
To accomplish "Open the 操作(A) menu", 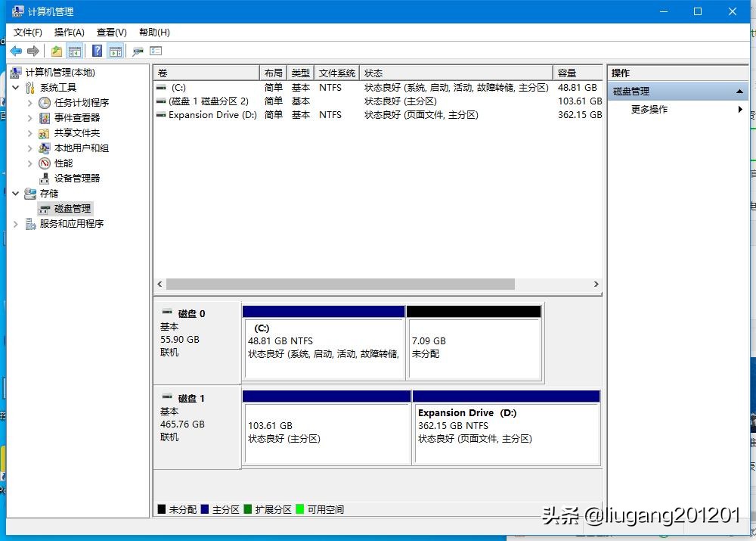I will pyautogui.click(x=69, y=32).
